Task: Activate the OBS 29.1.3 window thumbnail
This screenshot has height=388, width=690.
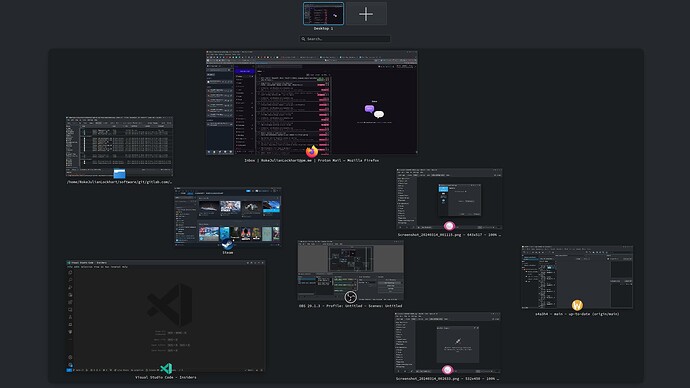Action: (351, 271)
